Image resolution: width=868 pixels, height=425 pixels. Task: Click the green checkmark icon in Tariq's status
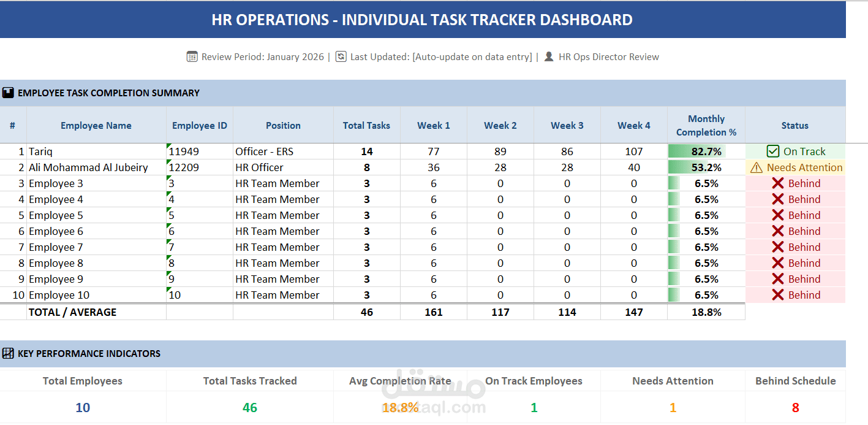point(773,151)
